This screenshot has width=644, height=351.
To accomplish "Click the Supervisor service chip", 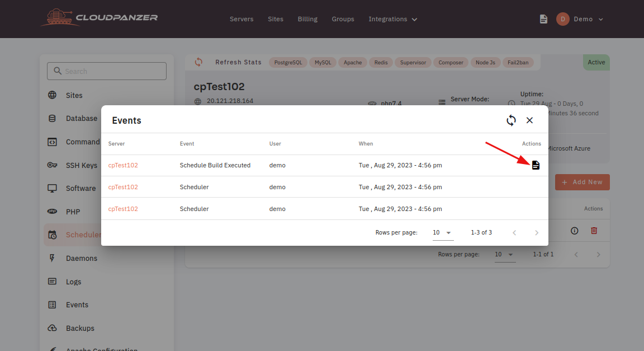I will 413,63.
